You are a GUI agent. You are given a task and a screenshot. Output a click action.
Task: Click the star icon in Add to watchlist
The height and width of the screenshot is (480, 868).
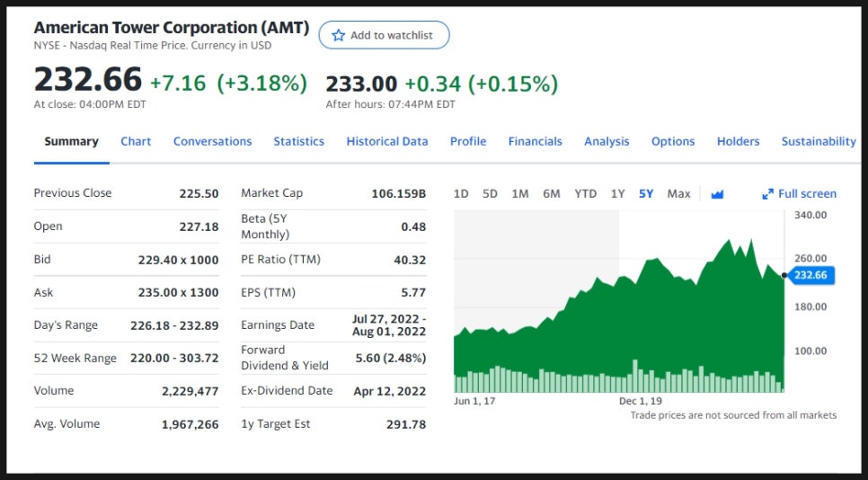pos(338,35)
